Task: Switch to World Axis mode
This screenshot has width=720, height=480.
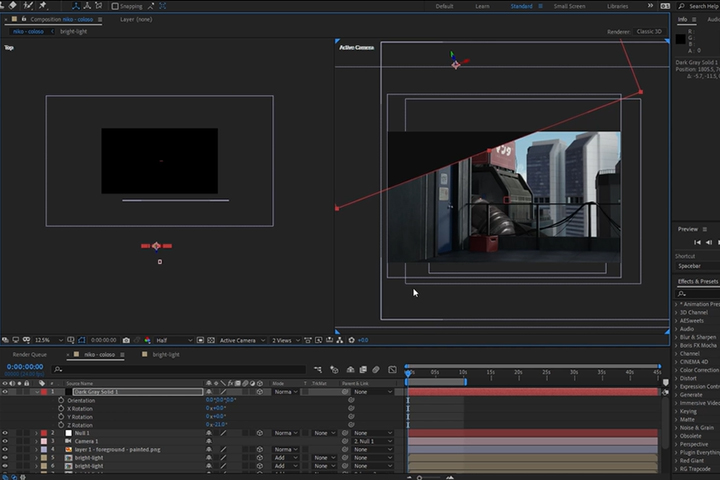Action: coord(87,6)
